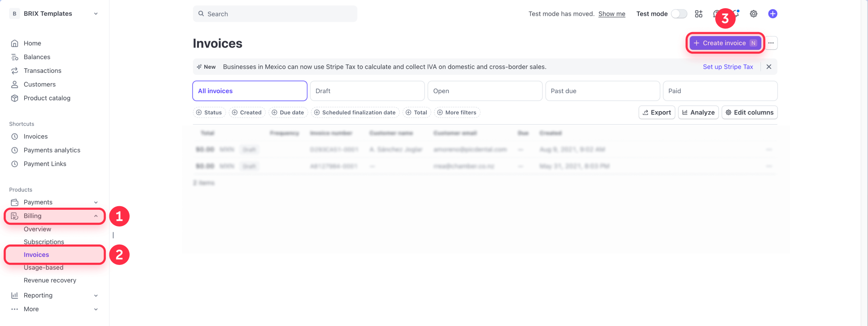Add the Created filter
The image size is (868, 326).
pyautogui.click(x=247, y=113)
